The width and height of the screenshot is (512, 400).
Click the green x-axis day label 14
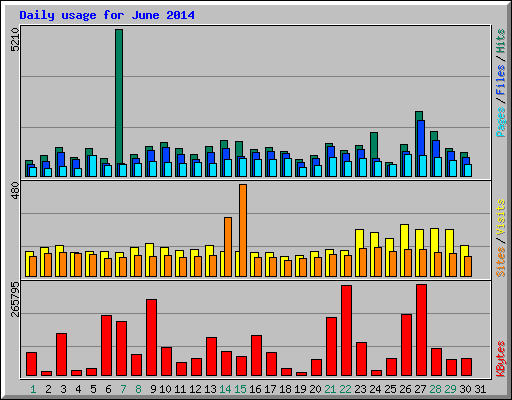point(225,389)
